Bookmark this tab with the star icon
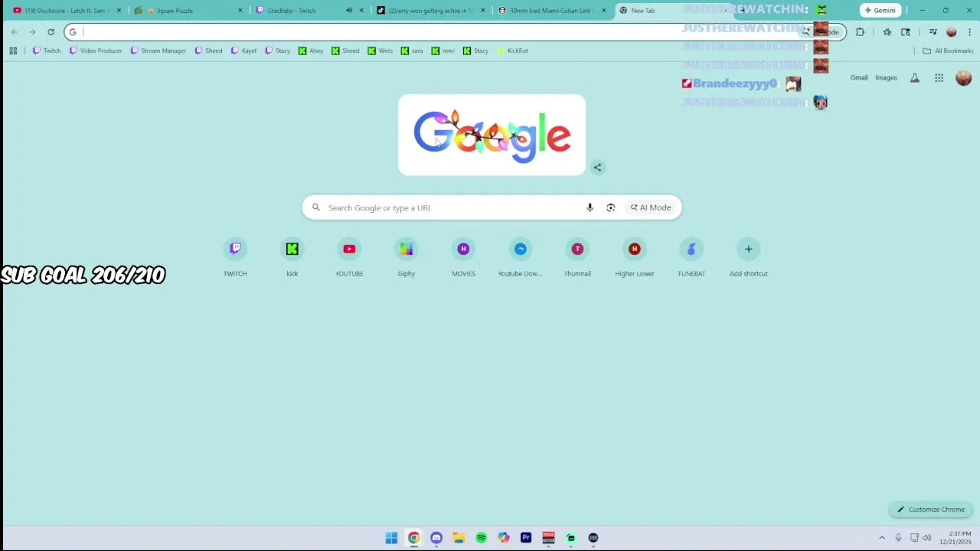This screenshot has height=551, width=980. coord(887,32)
